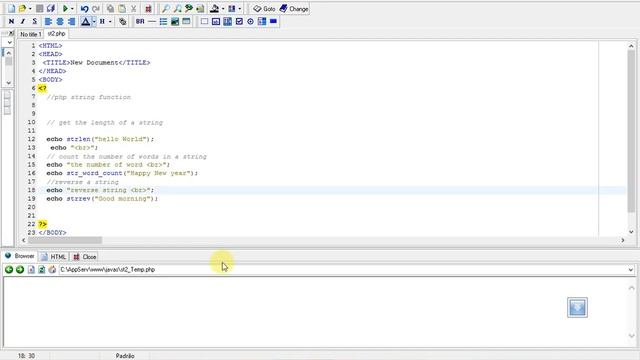Image resolution: width=640 pixels, height=360 pixels.
Task: Insert a radio button form element
Action: coord(251,21)
